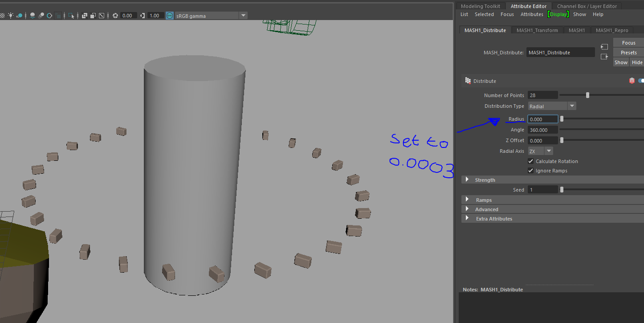Switch to the Channel Box / Layer Editor tab
Screen dimensions: 644x323
pos(587,6)
